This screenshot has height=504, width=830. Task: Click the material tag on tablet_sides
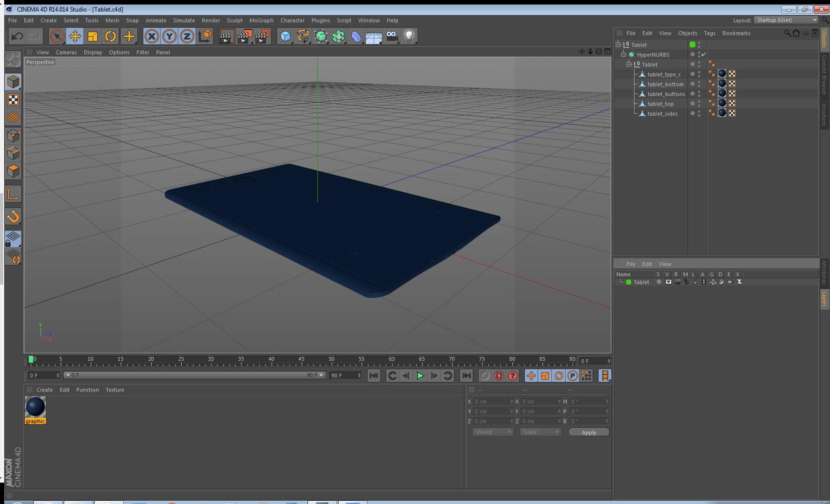(722, 113)
